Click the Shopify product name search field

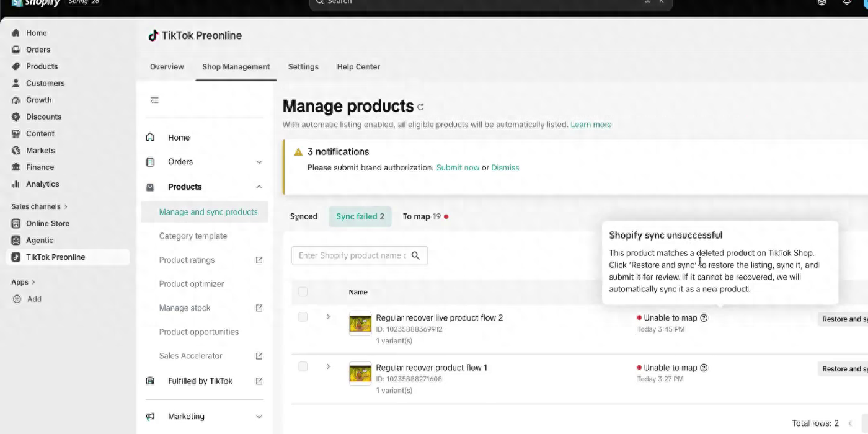[352, 255]
